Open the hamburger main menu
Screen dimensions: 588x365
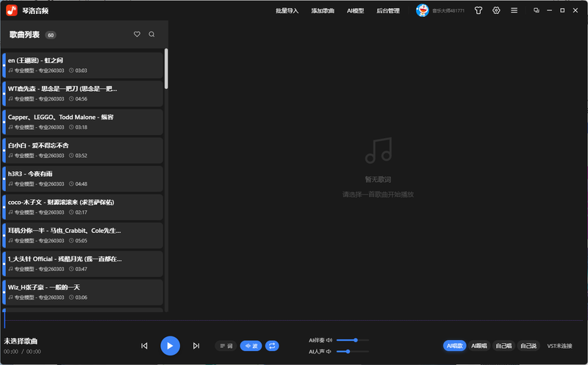(x=514, y=10)
